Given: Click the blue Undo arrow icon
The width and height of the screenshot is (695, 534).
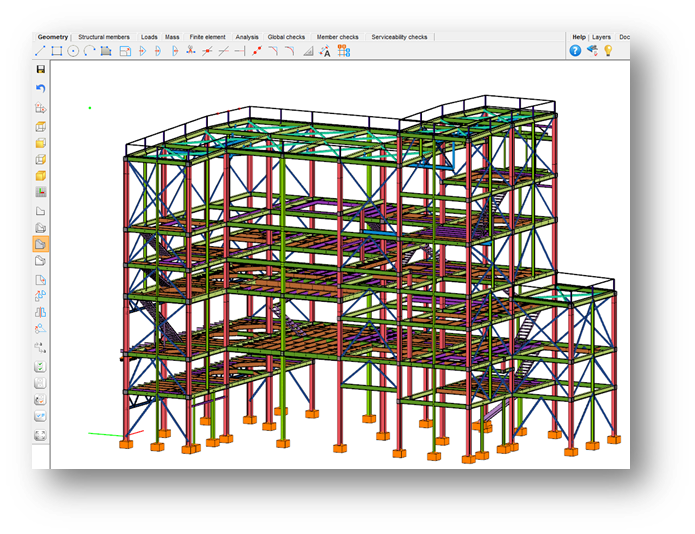Looking at the screenshot, I should click(41, 89).
